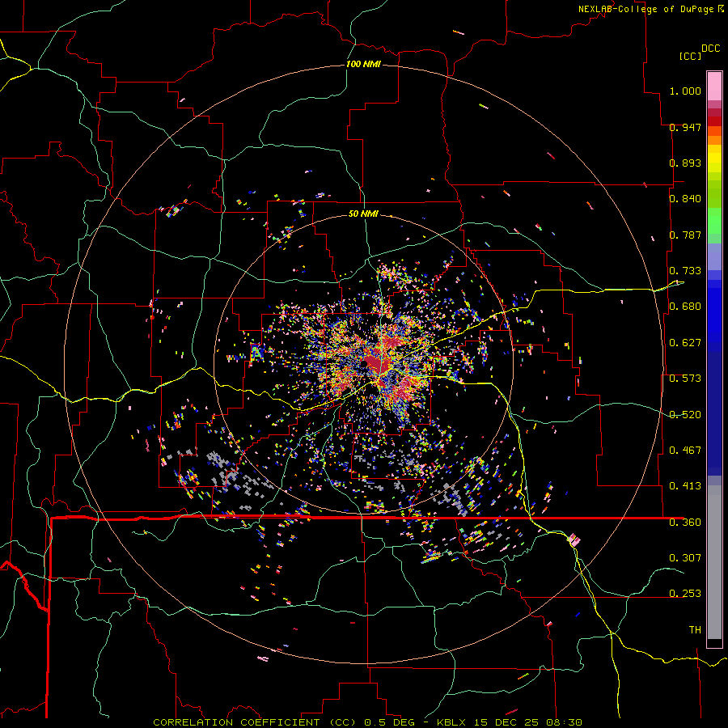Screen dimensions: 728x728
Task: Pick the pink swatch at top of color bar
Action: 714,86
